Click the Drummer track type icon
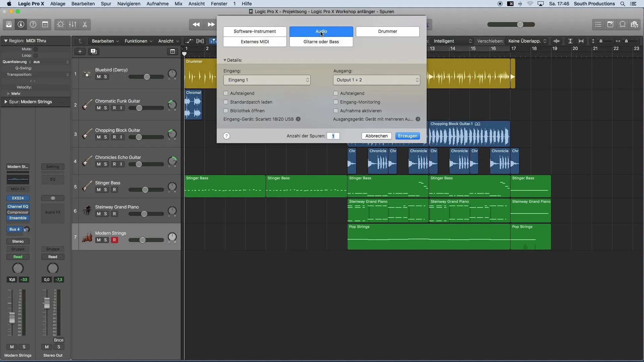The width and height of the screenshot is (644, 362). (x=387, y=31)
